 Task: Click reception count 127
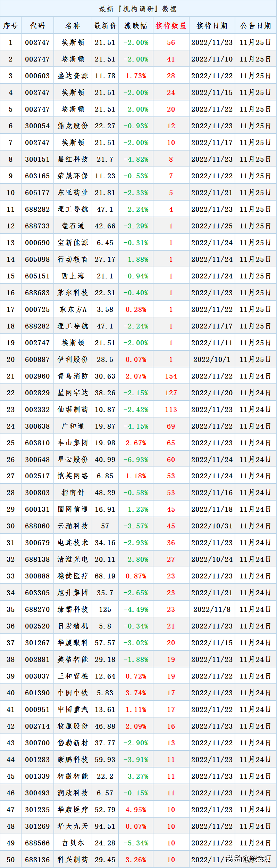(x=171, y=393)
